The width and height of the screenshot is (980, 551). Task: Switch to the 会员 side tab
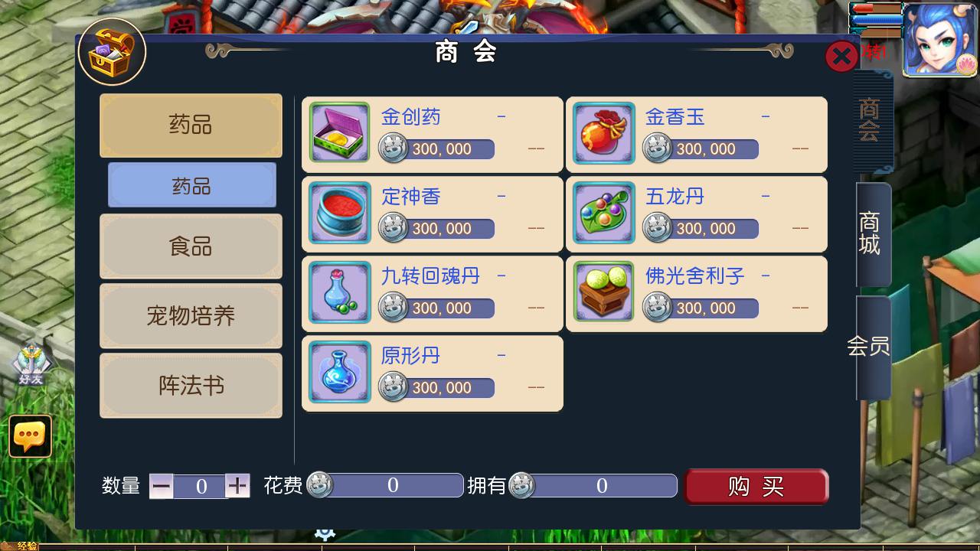tap(871, 347)
